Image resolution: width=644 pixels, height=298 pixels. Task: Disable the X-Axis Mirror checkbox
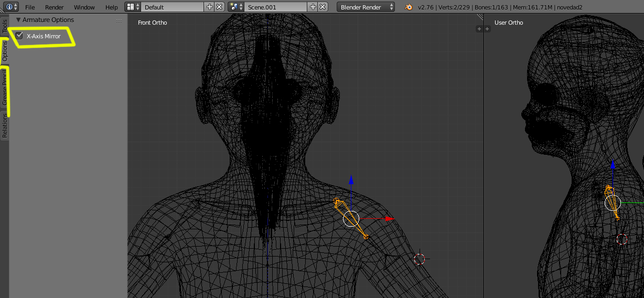[x=19, y=36]
